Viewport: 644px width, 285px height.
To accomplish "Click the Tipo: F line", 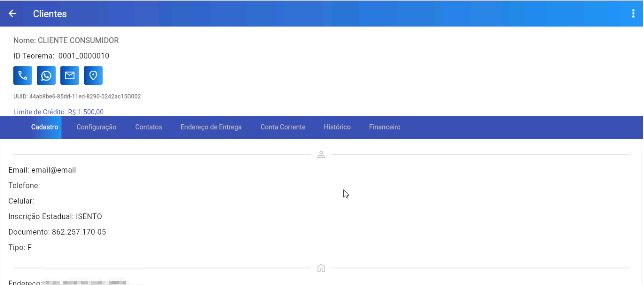I will coord(20,248).
